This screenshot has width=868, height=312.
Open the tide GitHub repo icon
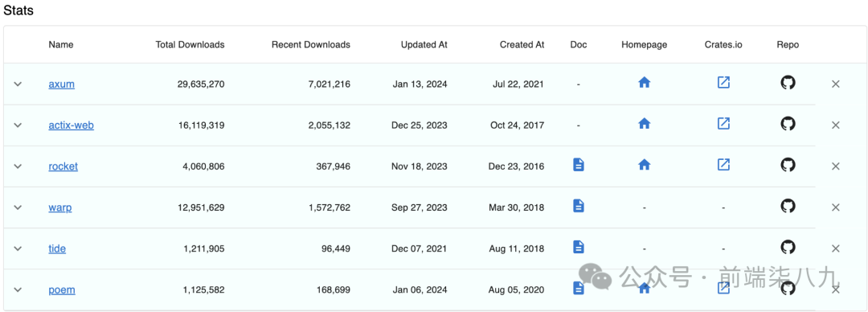click(x=788, y=247)
